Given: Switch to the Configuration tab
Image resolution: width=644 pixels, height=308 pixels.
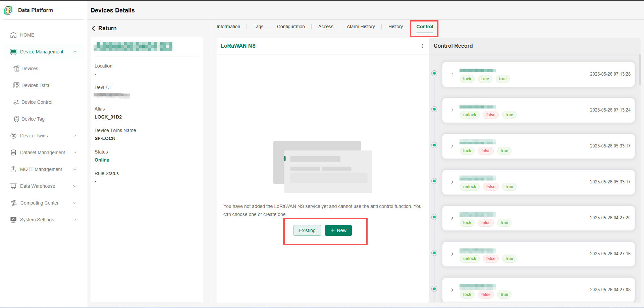Looking at the screenshot, I should click(x=290, y=27).
